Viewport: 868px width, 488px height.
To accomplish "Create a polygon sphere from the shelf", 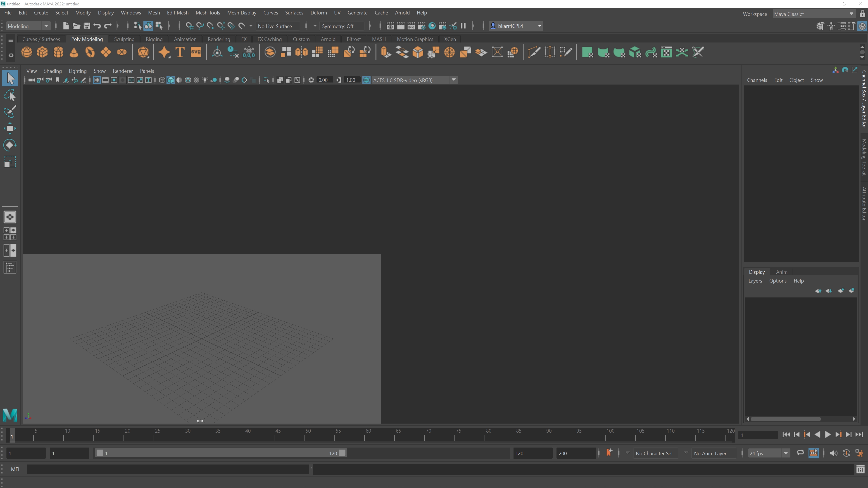I will click(27, 52).
